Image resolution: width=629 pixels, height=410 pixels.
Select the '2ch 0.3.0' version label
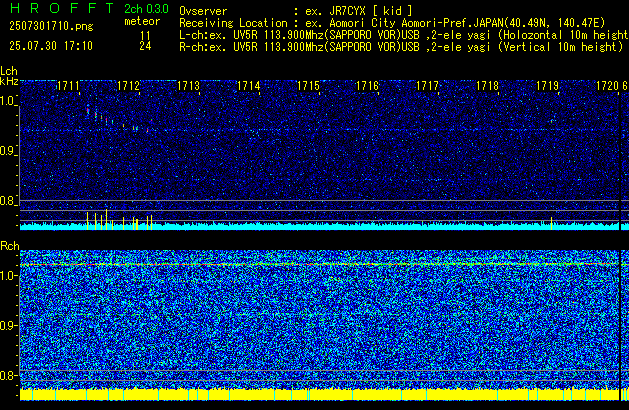click(146, 9)
